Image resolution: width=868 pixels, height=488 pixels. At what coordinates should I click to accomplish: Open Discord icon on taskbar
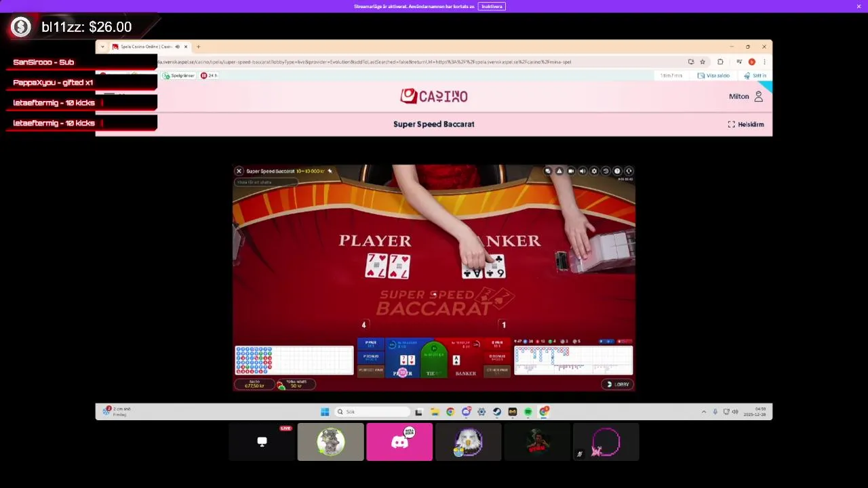[x=466, y=412]
